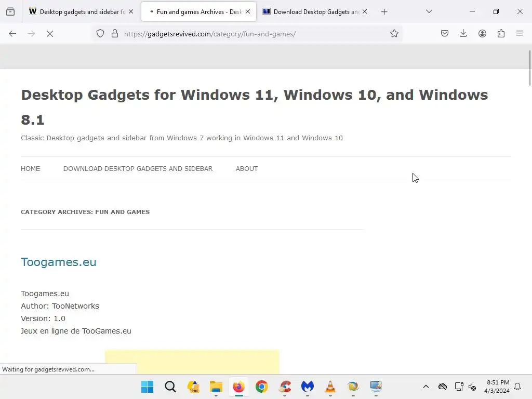This screenshot has width=532, height=399.
Task: Open Firefox downloads panel
Action: 463,33
